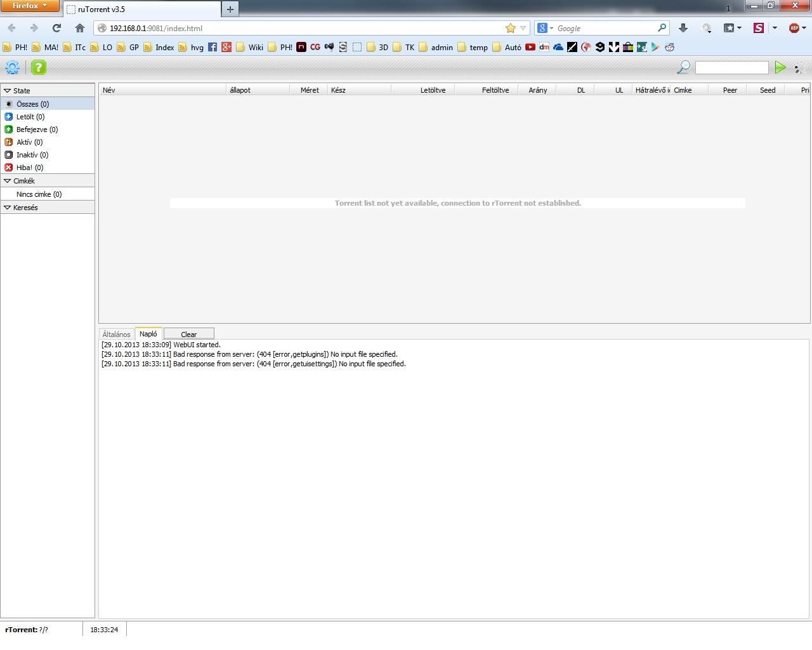812x650 pixels.
Task: Sort by DL speed column
Action: coord(575,90)
